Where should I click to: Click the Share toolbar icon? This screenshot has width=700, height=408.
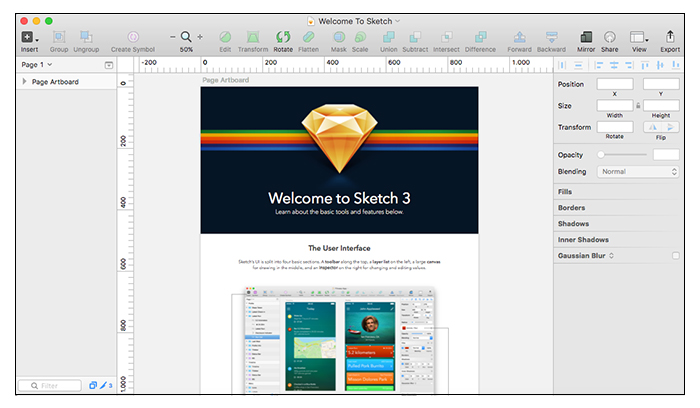610,37
